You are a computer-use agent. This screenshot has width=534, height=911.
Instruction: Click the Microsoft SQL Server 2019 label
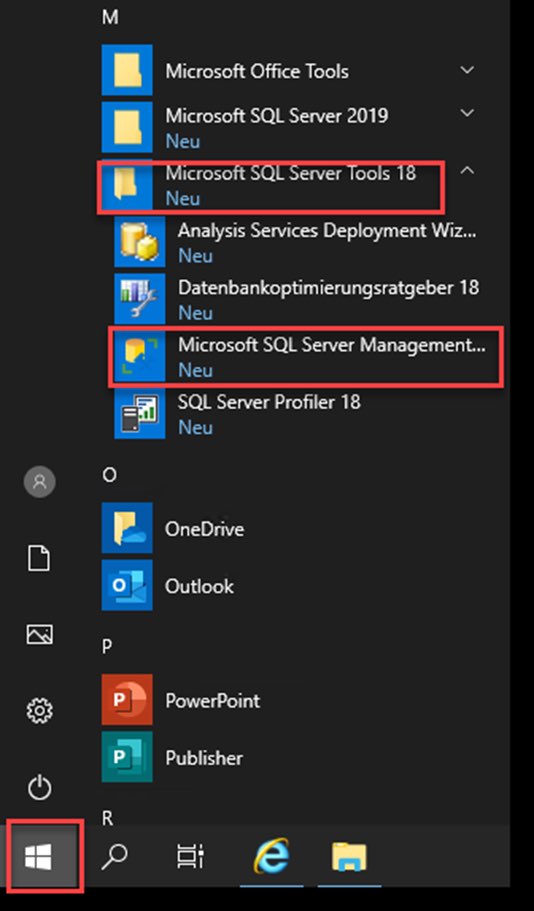[x=277, y=115]
